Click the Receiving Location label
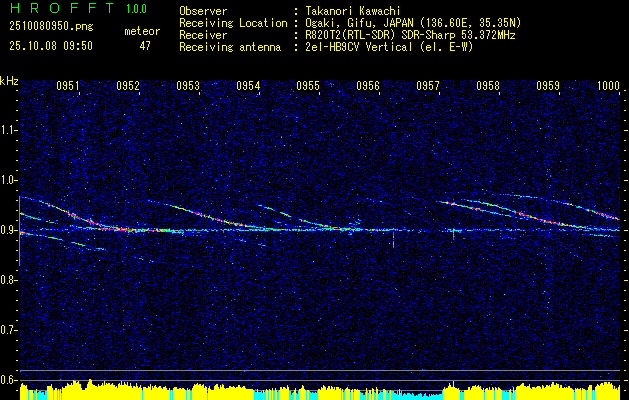 click(x=233, y=23)
